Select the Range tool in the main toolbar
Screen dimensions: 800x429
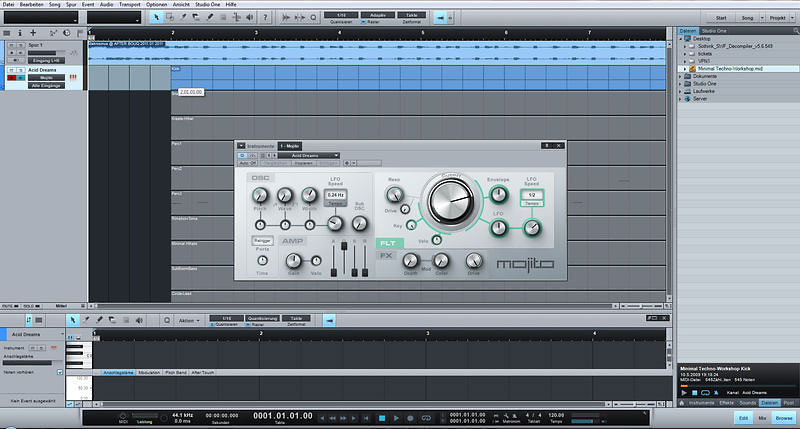(x=170, y=17)
